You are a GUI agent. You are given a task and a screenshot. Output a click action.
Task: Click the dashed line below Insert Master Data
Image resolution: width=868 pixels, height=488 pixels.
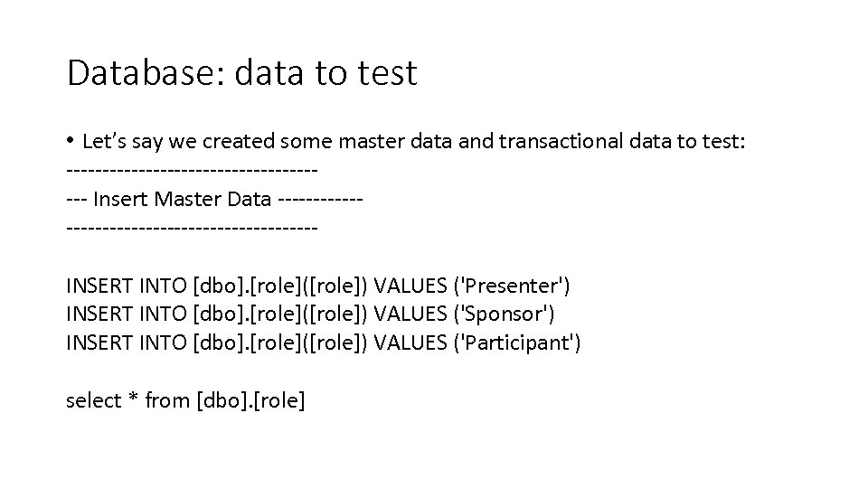click(x=192, y=227)
